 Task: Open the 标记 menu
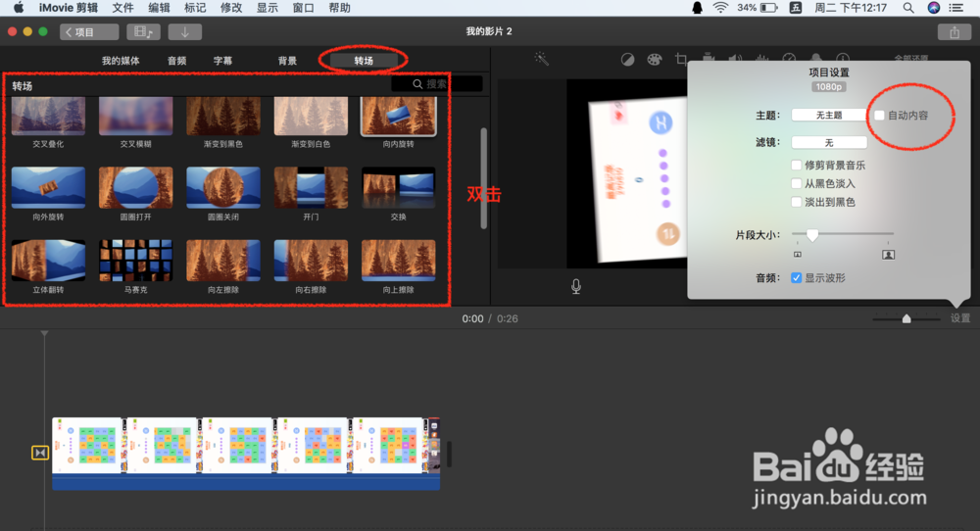click(x=195, y=8)
